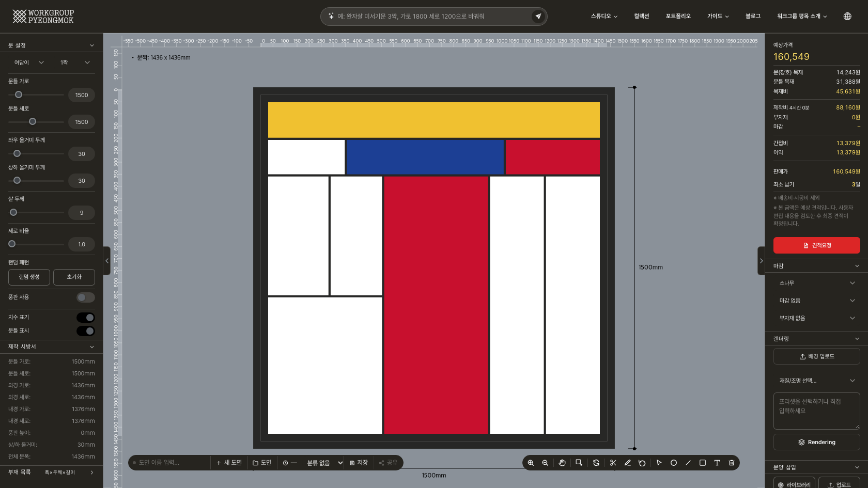This screenshot has height=488, width=868.
Task: Open the 포트폴리오 page
Action: (x=678, y=17)
